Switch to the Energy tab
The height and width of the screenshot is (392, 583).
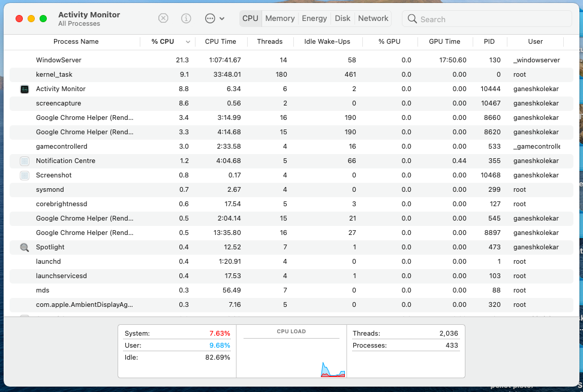pos(314,18)
